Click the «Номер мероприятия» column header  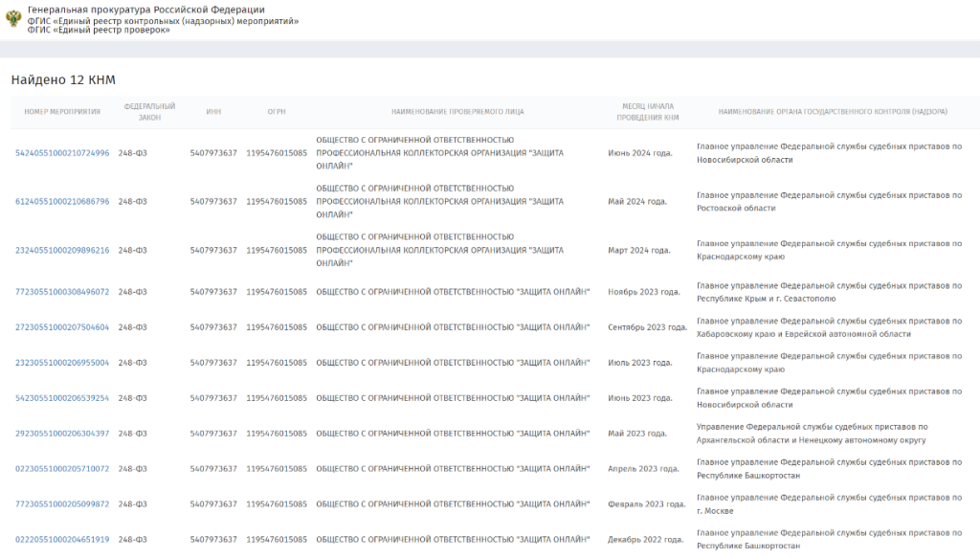pos(62,112)
